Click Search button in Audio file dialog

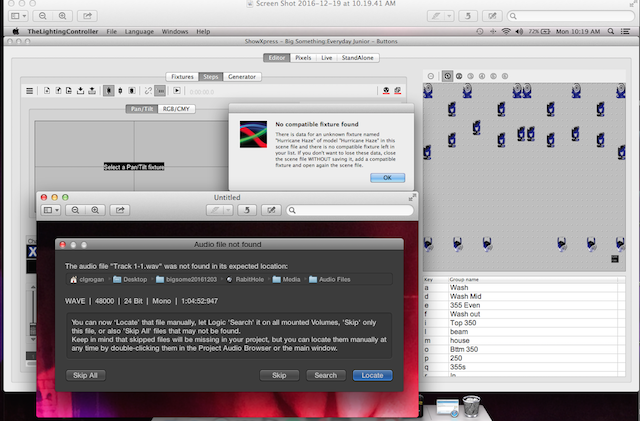click(x=326, y=375)
